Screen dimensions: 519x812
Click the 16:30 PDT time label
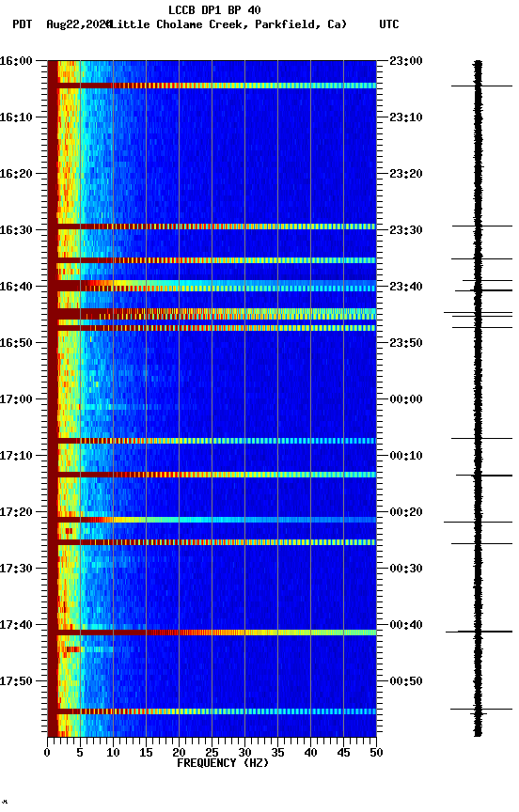coord(16,230)
